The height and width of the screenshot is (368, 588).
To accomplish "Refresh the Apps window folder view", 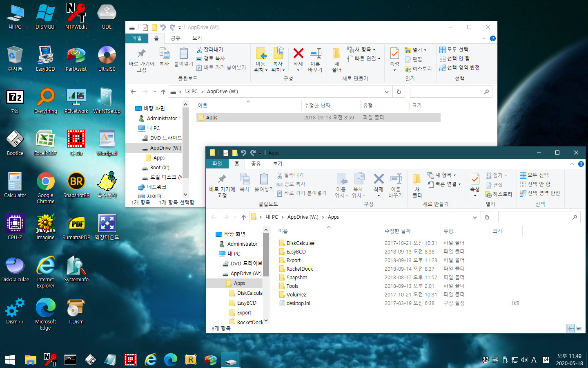I will coord(487,217).
